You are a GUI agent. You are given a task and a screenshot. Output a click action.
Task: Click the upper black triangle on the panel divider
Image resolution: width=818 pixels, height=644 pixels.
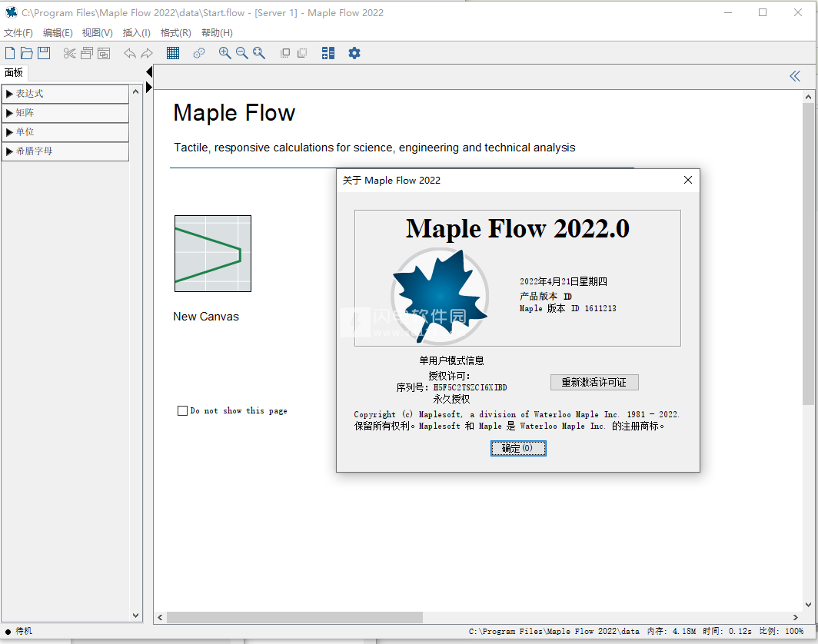click(149, 72)
